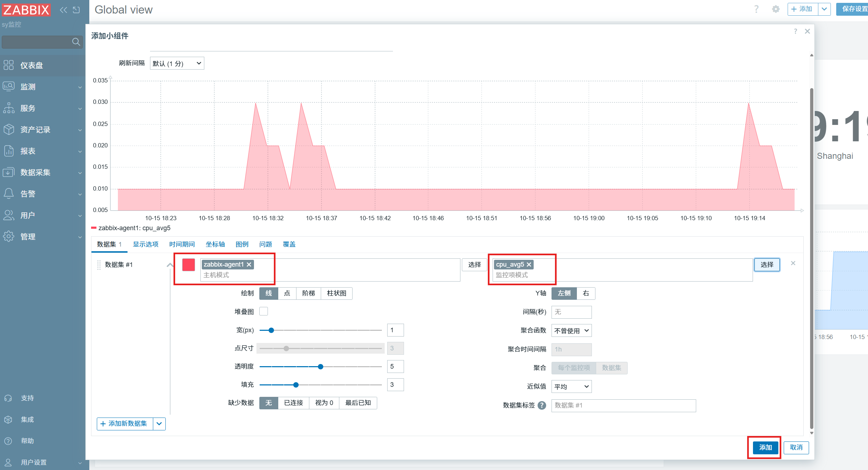Open the 聚合函数 dropdown
Image resolution: width=868 pixels, height=470 pixels.
[x=571, y=331]
